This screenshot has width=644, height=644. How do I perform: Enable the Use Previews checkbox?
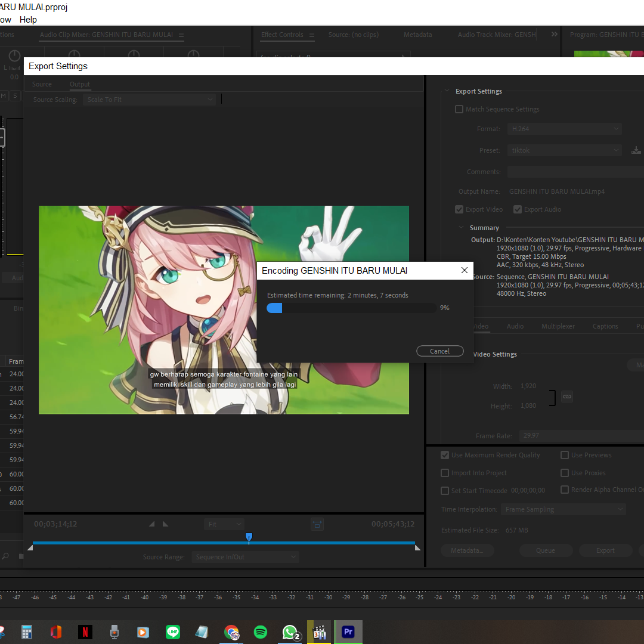click(565, 455)
